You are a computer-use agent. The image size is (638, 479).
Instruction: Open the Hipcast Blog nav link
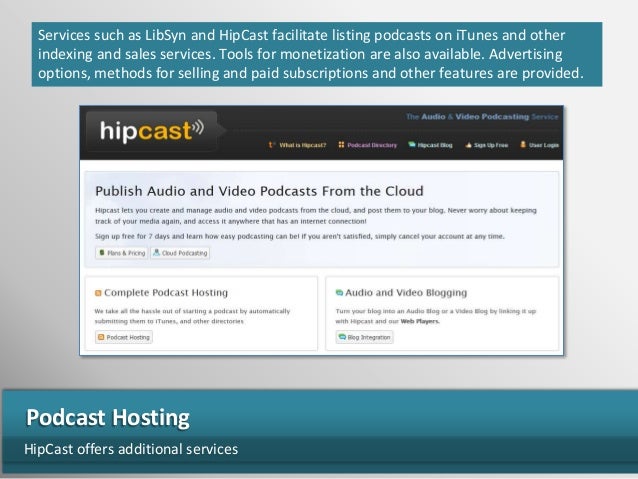click(435, 145)
